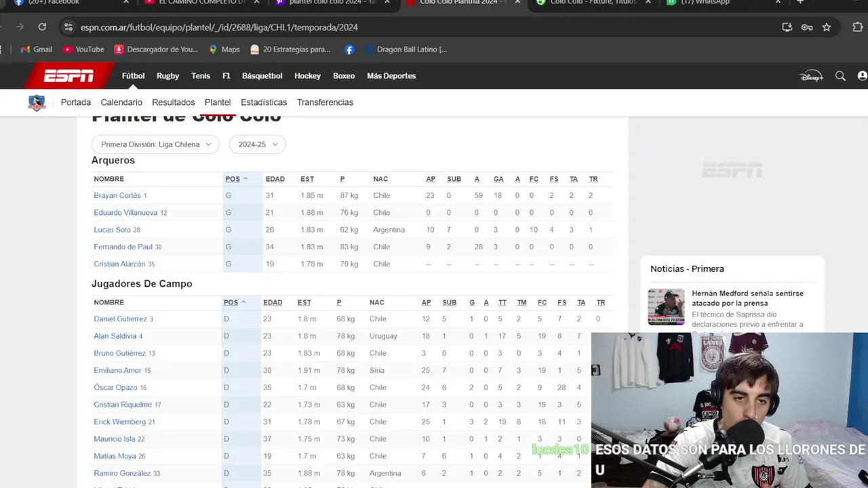Screen dimensions: 868x488
Task: Open Hernán Medford news thumbnail
Action: 666,307
